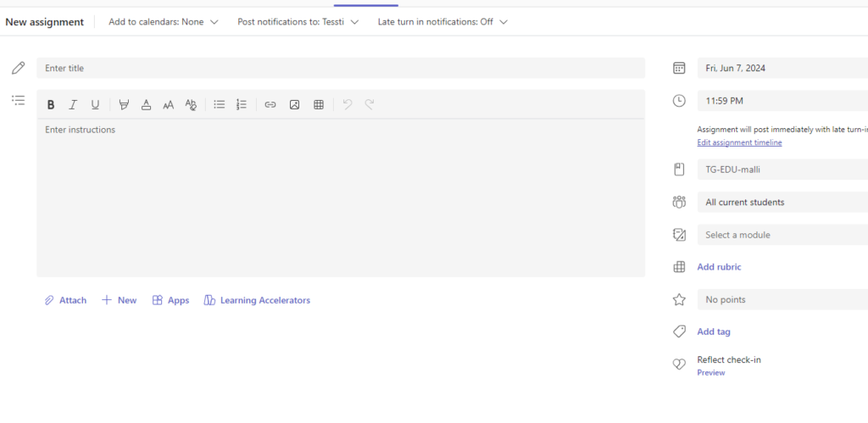Image resolution: width=868 pixels, height=423 pixels.
Task: Insert an image into instructions
Action: coord(294,105)
